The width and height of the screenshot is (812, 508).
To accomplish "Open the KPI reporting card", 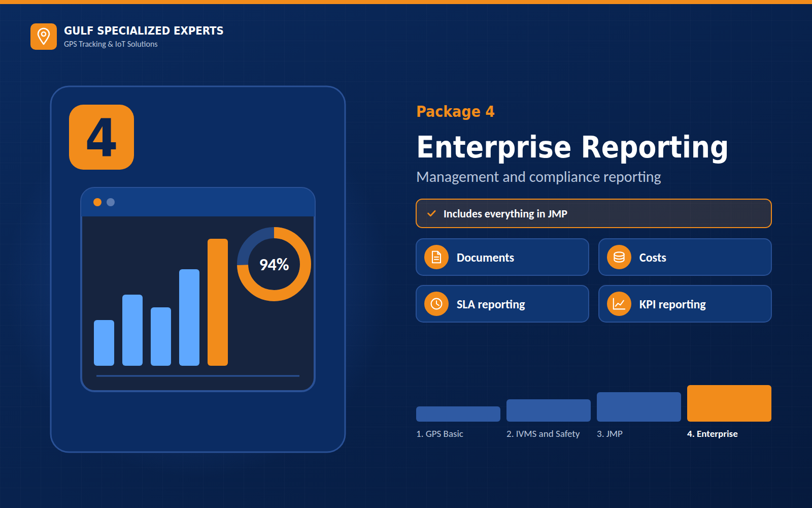I will [685, 304].
